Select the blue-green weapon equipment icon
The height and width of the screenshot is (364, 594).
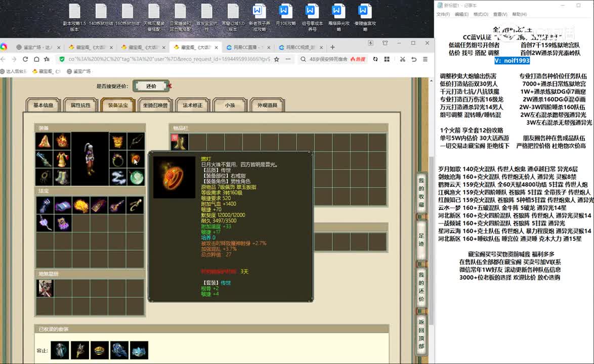point(45,159)
